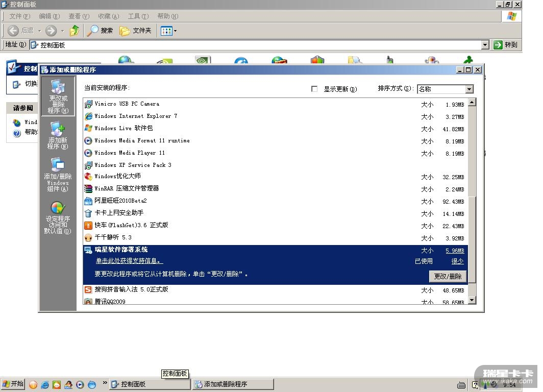Viewport: 543px width, 392px height.
Task: Click Wind... link in 请参阅 panel
Action: click(x=31, y=122)
